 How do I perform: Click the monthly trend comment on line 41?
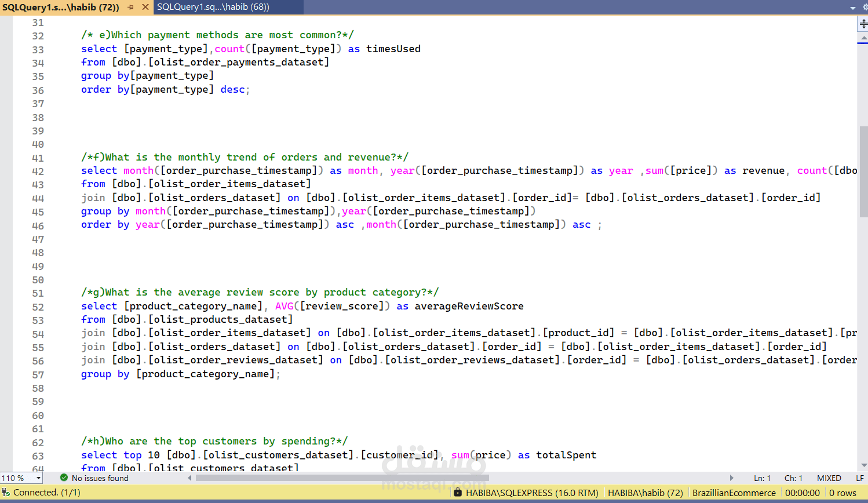(245, 158)
